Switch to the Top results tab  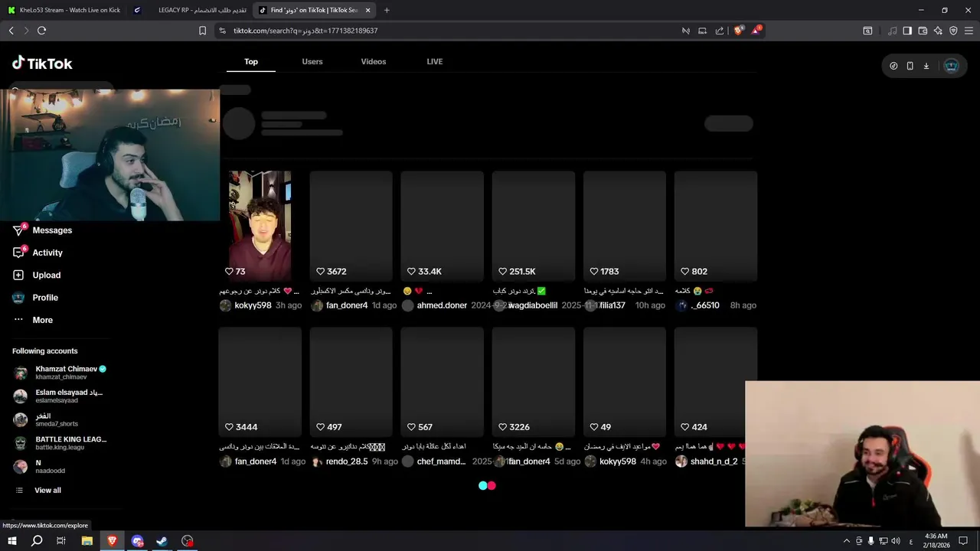click(251, 62)
